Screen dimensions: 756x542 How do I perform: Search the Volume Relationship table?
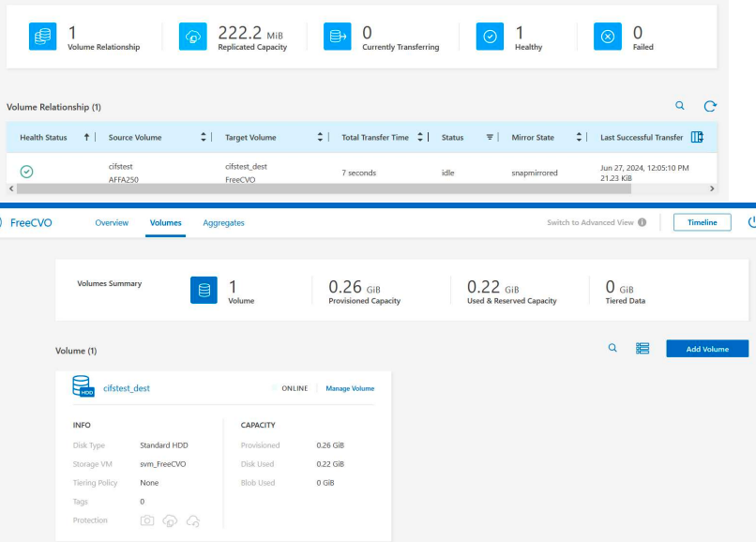680,106
